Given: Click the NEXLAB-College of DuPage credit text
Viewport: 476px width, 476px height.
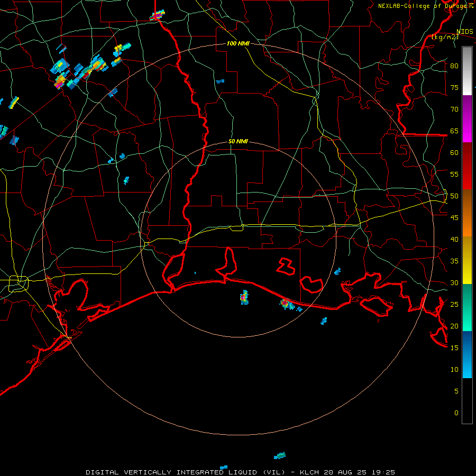Looking at the screenshot, I should point(426,6).
